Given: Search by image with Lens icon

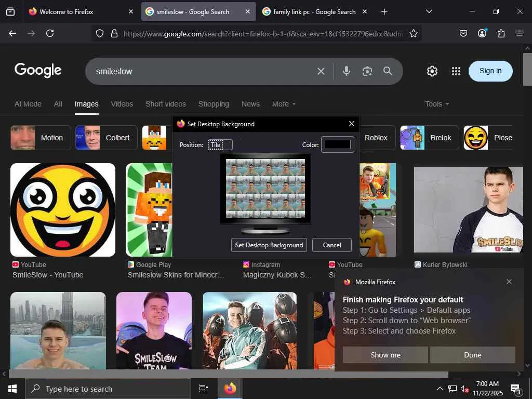Looking at the screenshot, I should (x=367, y=71).
